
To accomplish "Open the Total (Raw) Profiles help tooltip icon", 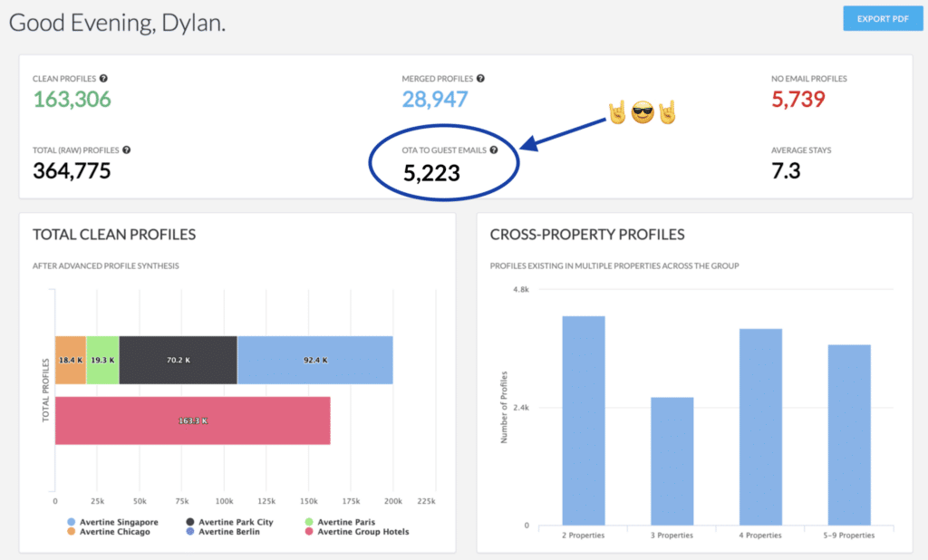I will [x=126, y=150].
